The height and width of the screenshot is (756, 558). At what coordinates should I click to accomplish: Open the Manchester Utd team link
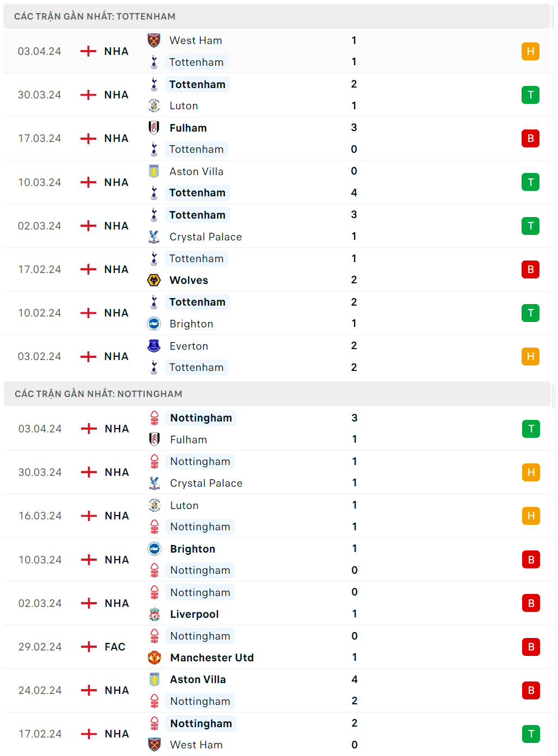pyautogui.click(x=212, y=658)
